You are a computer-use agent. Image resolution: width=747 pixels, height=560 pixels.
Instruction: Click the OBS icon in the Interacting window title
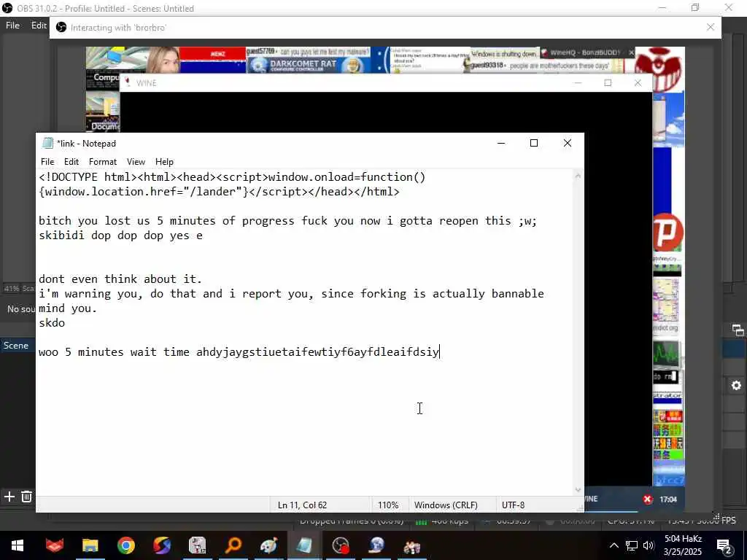(x=61, y=28)
